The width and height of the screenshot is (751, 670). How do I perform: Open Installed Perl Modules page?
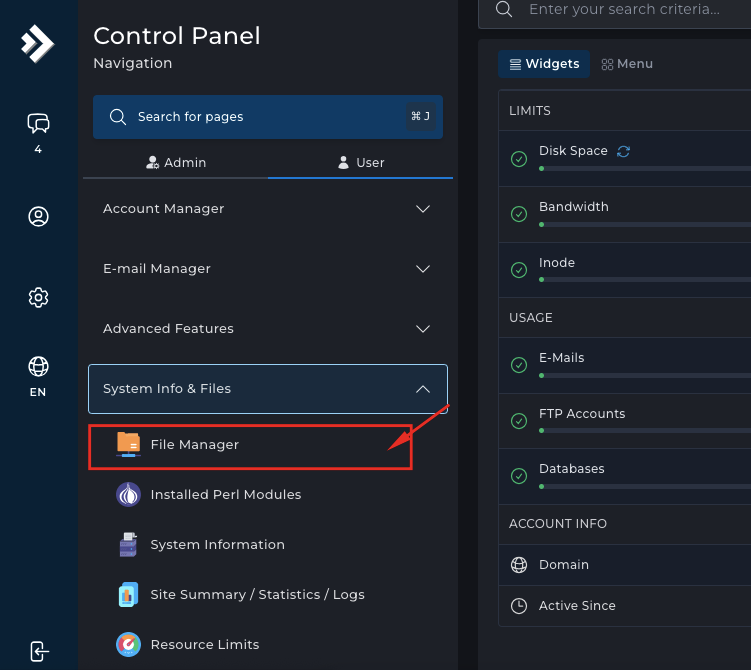(x=226, y=495)
